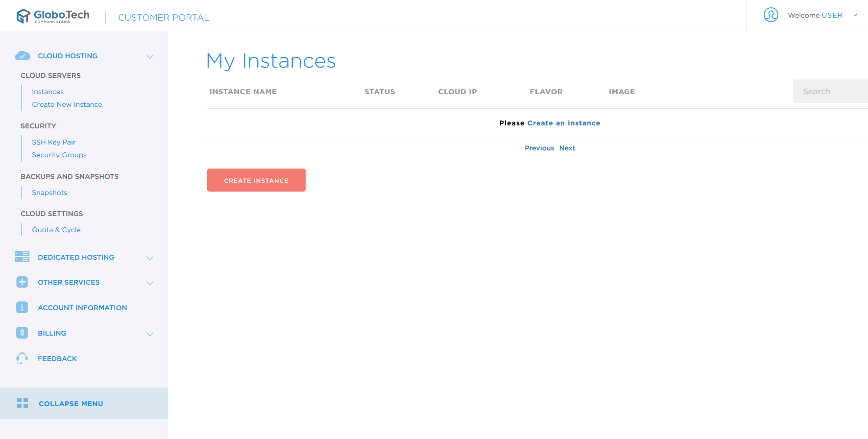Open Security Groups page
Screen dimensions: 868x439
pos(59,155)
